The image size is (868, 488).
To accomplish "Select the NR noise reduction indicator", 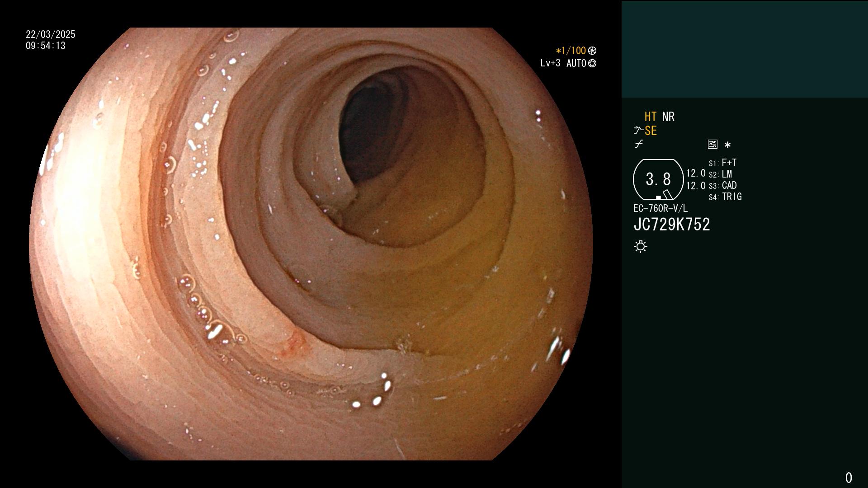I will pyautogui.click(x=668, y=117).
